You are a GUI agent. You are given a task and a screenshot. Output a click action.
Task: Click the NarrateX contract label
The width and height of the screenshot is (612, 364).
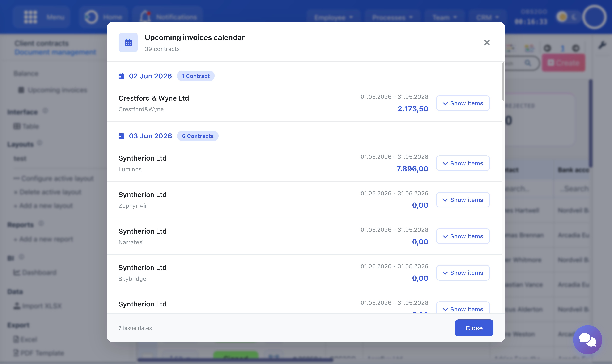pyautogui.click(x=131, y=242)
